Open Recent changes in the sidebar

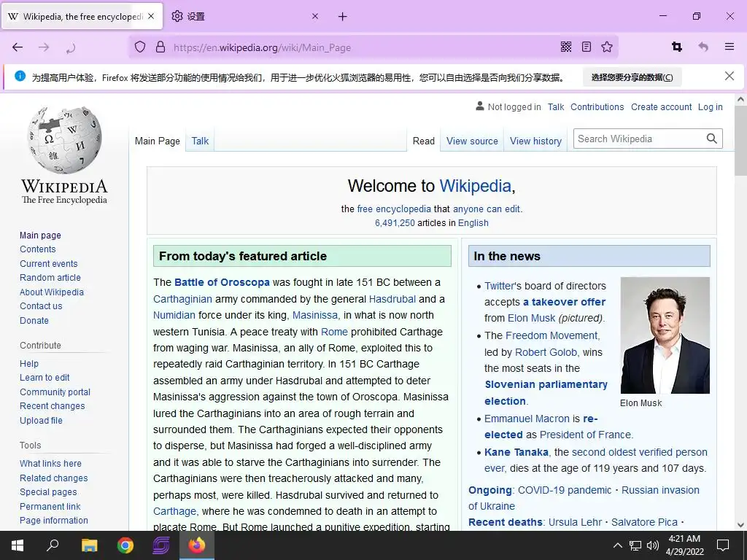(53, 405)
